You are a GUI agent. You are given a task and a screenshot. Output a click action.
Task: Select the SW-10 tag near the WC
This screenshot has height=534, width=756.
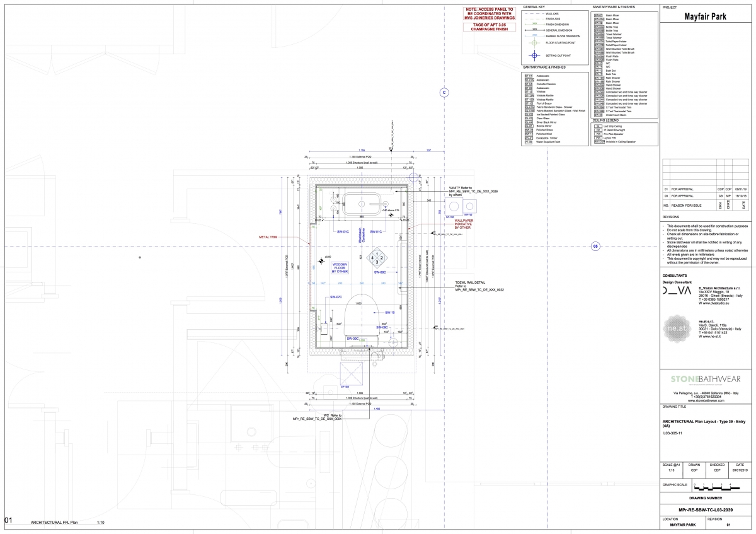pos(390,312)
